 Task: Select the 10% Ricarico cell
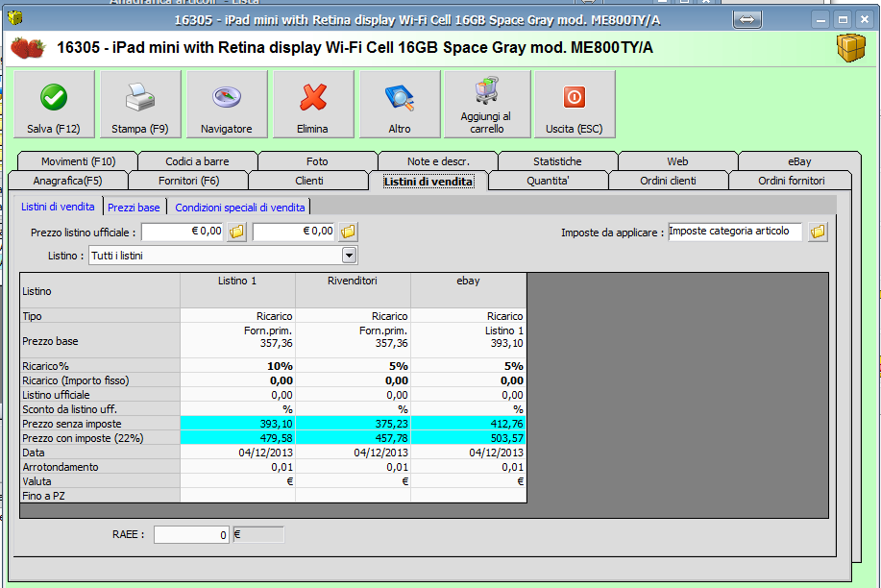coord(237,366)
